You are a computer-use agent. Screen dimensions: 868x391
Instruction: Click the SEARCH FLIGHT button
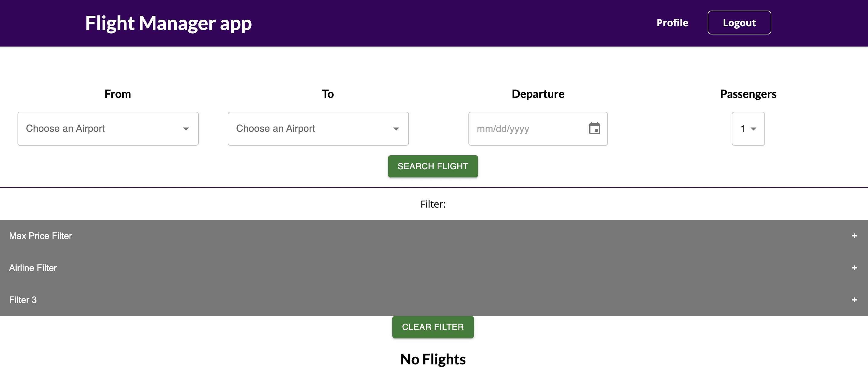433,166
